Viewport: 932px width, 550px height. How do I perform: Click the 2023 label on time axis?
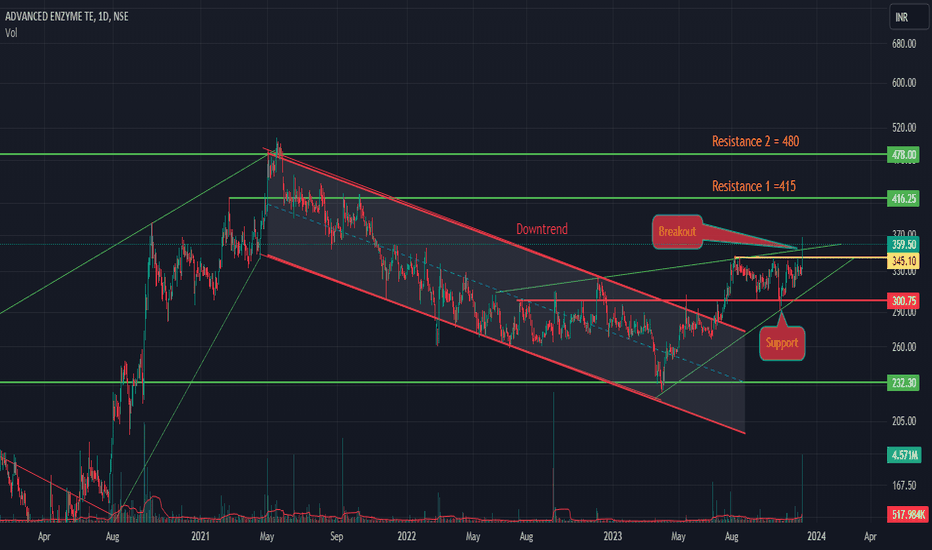pos(613,536)
